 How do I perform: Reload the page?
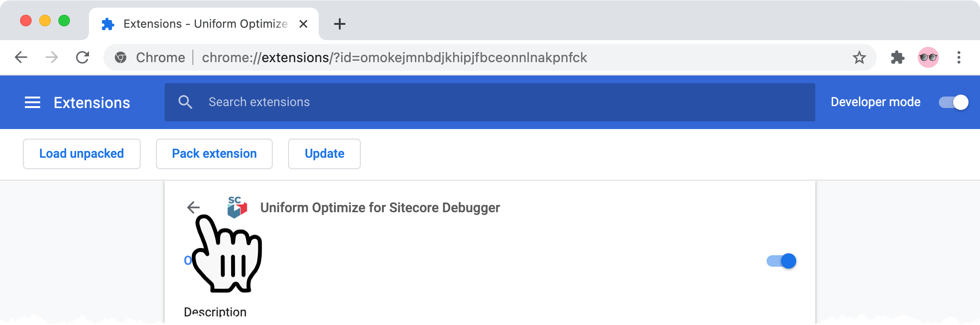[x=82, y=57]
